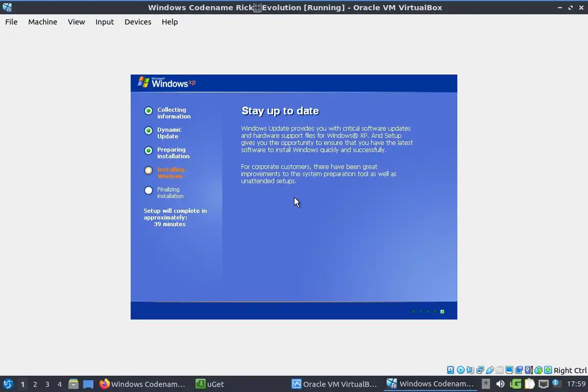Click the Dynamic Update step indicator
588x392 pixels.
(x=163, y=133)
